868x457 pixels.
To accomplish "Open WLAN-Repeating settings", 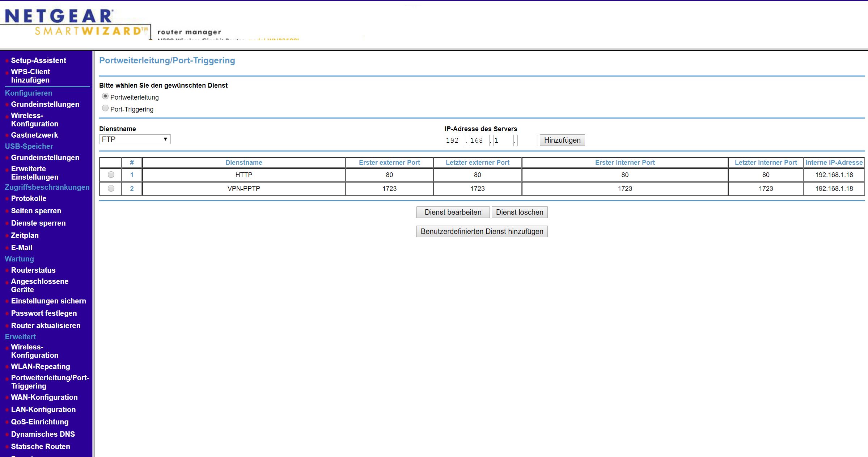I will (x=41, y=366).
